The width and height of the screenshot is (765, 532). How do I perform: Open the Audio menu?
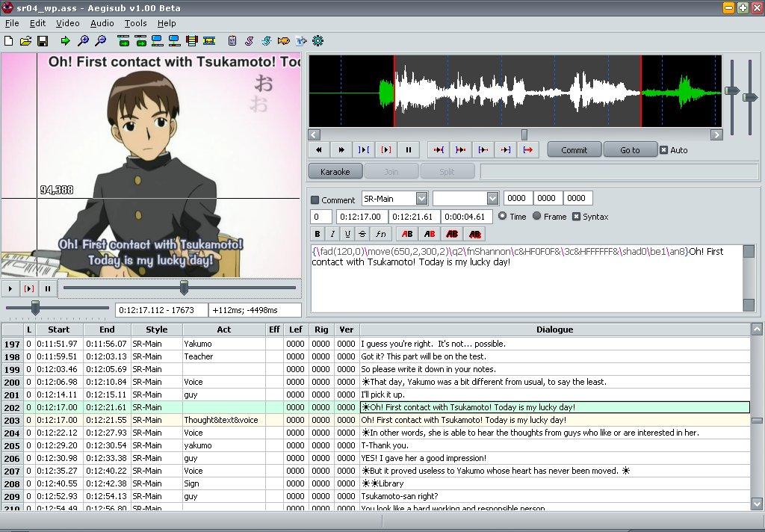(102, 23)
